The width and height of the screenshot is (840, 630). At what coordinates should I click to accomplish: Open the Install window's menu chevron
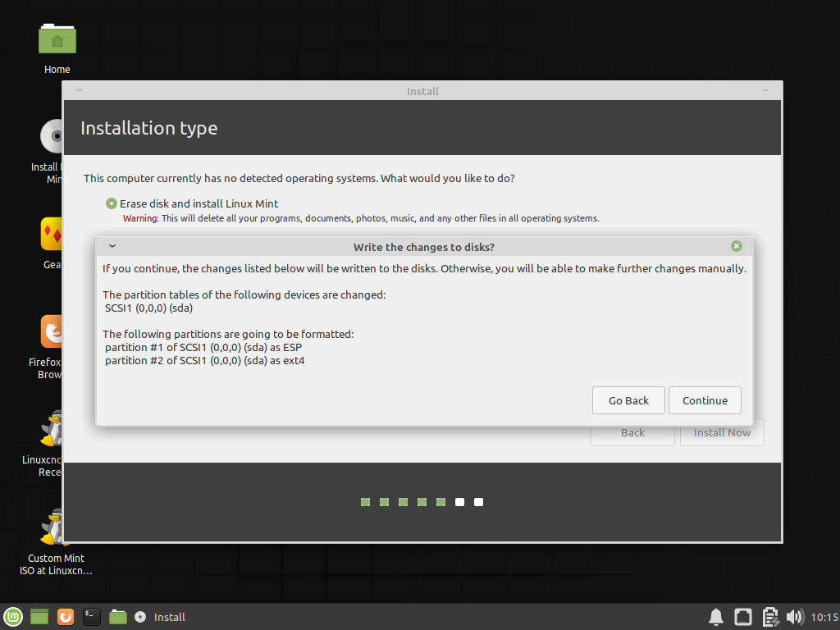click(80, 90)
